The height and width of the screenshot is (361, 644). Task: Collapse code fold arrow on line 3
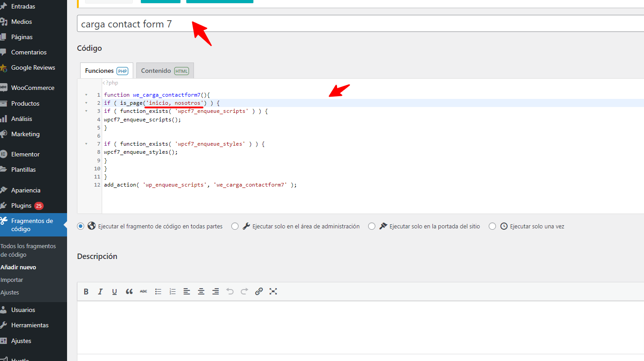(86, 111)
